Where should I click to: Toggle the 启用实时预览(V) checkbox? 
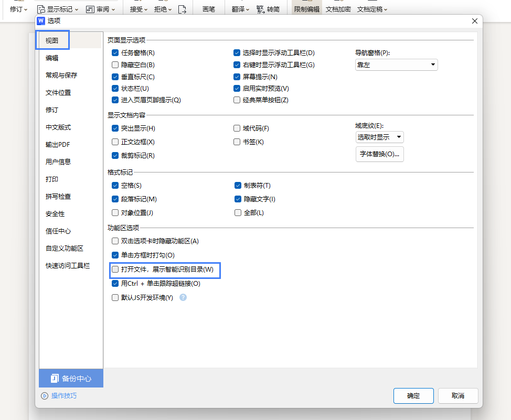pos(237,88)
